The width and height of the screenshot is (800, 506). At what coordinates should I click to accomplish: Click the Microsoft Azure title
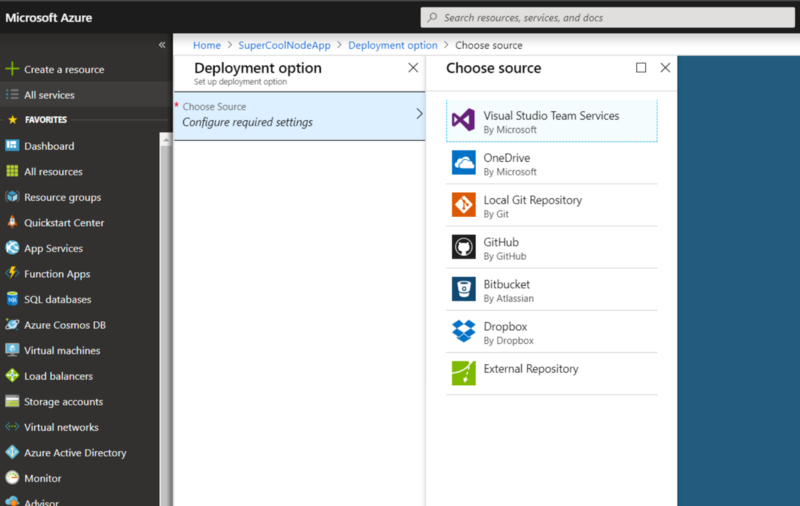tap(48, 18)
